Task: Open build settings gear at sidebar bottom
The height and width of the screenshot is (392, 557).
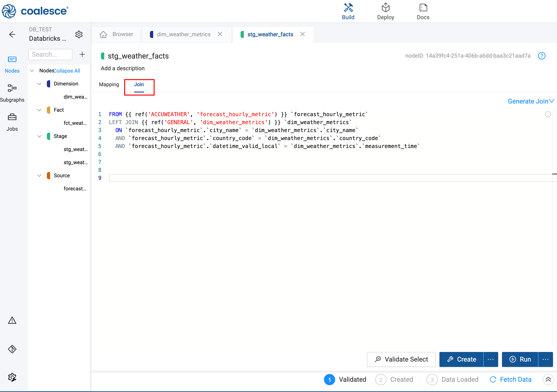Action: point(12,377)
